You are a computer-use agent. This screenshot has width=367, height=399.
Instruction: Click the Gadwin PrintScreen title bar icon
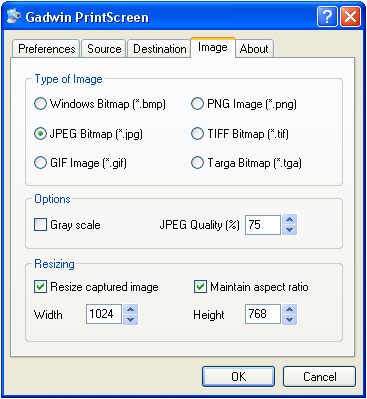(14, 16)
